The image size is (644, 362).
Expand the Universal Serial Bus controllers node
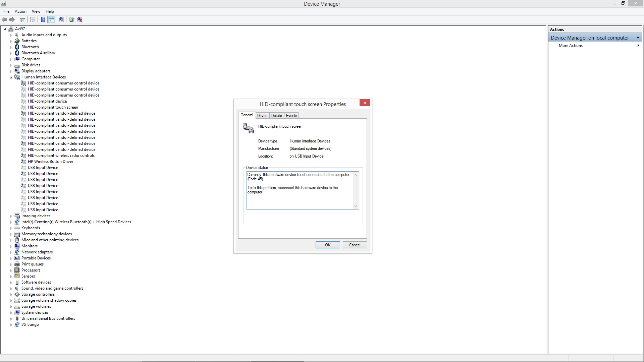[x=11, y=318]
